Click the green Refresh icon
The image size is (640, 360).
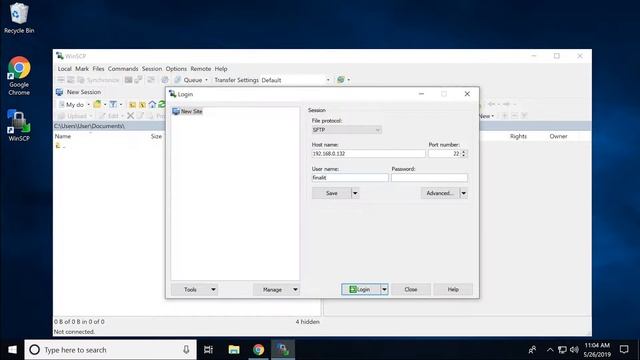coord(162,104)
